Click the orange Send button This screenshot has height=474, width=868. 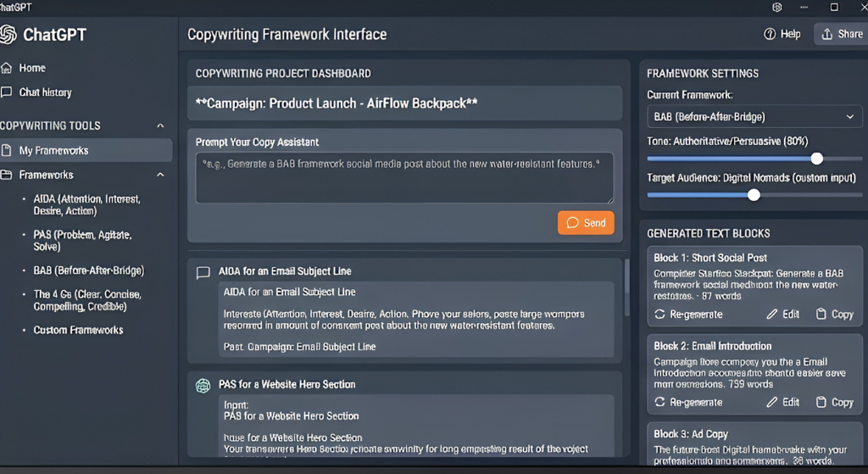coord(586,223)
